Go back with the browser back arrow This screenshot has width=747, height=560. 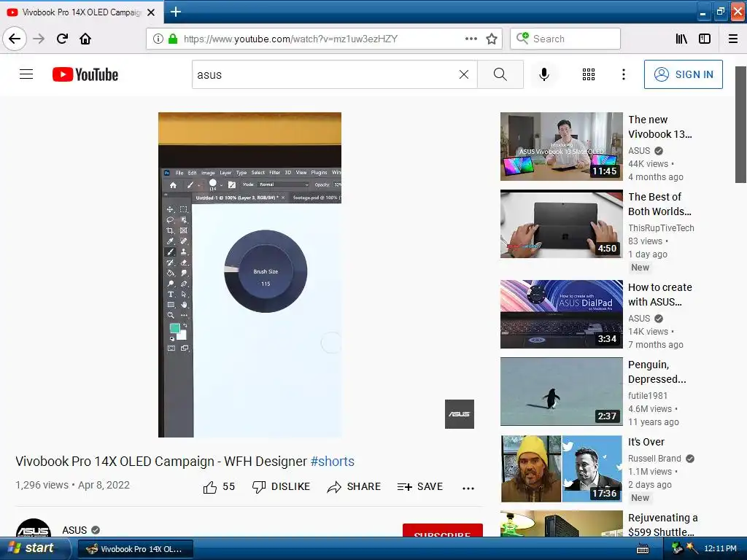(x=15, y=39)
